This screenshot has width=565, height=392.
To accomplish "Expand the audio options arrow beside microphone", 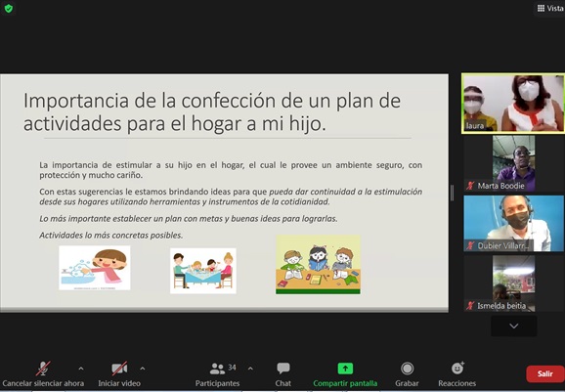I will (x=81, y=369).
